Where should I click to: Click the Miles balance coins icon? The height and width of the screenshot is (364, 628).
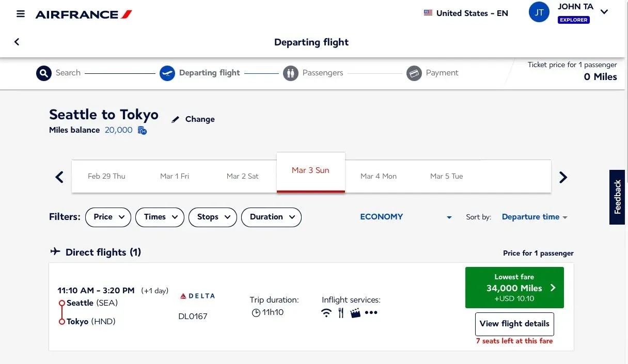[142, 131]
